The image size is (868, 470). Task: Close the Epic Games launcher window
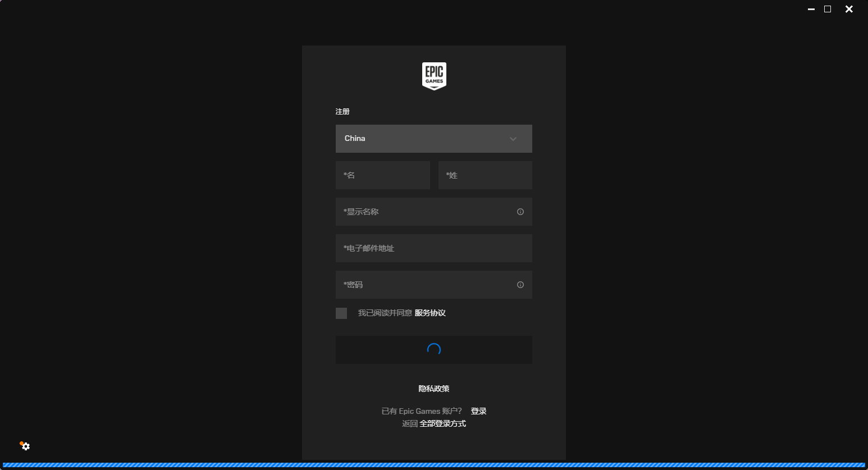click(x=849, y=9)
